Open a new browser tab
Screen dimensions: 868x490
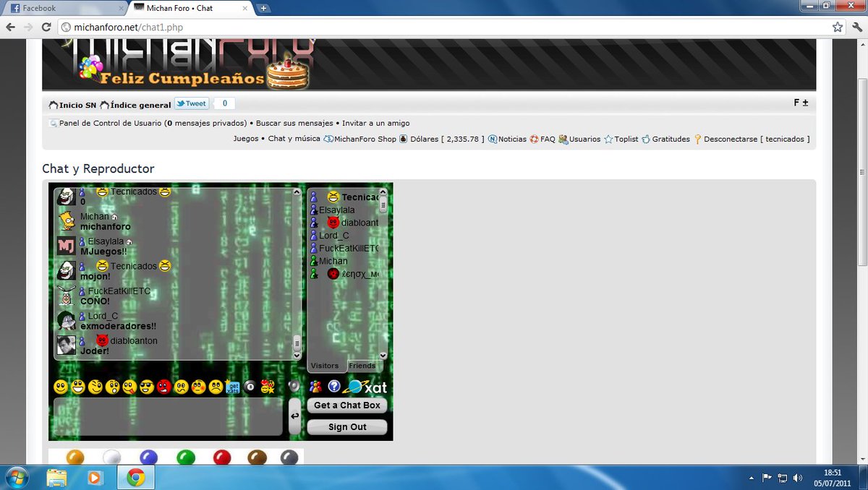tap(264, 8)
